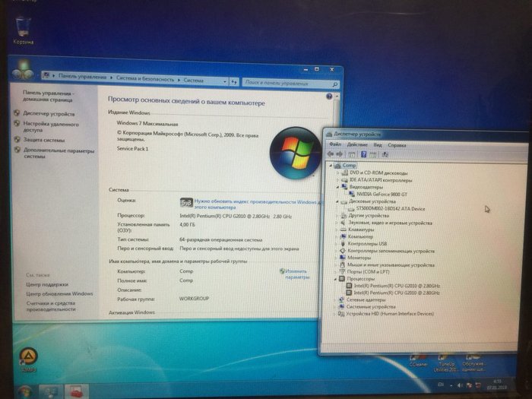The height and width of the screenshot is (399, 532).
Task: Open the red toolbox taskbar button
Action: pos(76,392)
